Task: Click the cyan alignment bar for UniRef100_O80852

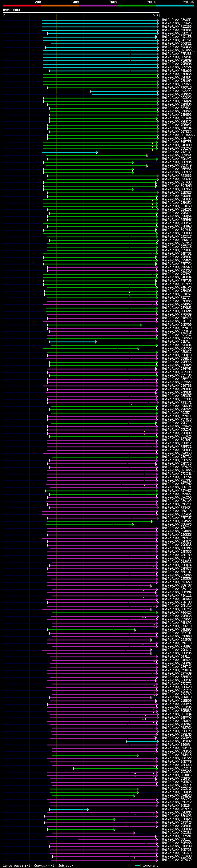Action: pos(100,20)
